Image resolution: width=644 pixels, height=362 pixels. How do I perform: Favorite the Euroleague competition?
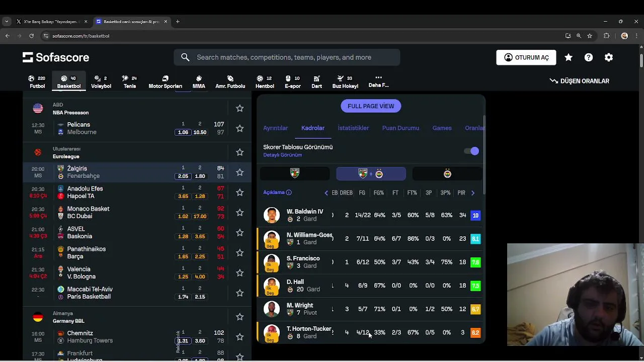pyautogui.click(x=239, y=152)
